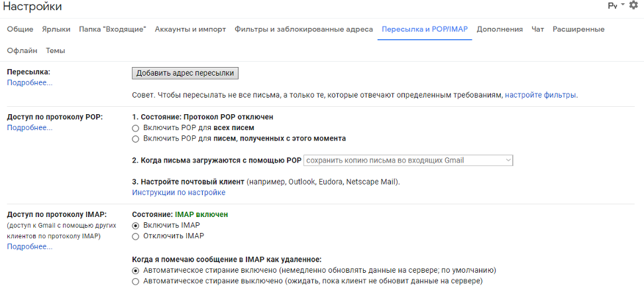Open the "Темы" tab
This screenshot has height=294, width=644.
(55, 50)
